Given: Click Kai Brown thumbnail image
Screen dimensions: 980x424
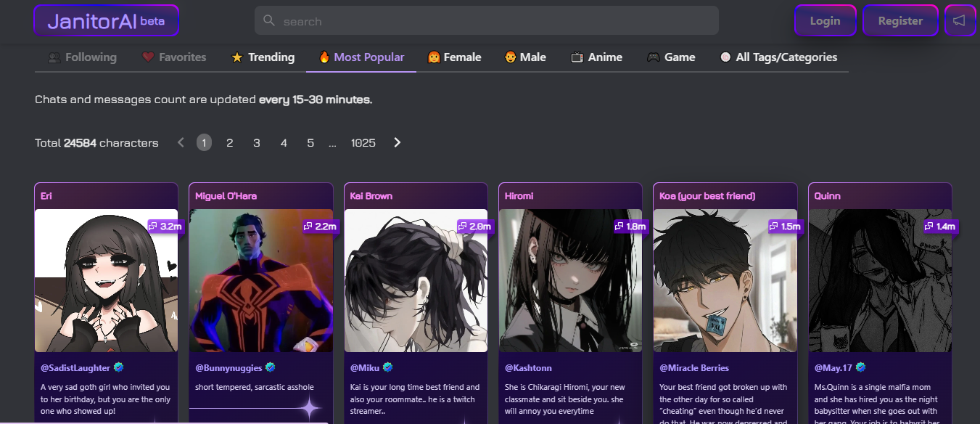Looking at the screenshot, I should click(416, 281).
